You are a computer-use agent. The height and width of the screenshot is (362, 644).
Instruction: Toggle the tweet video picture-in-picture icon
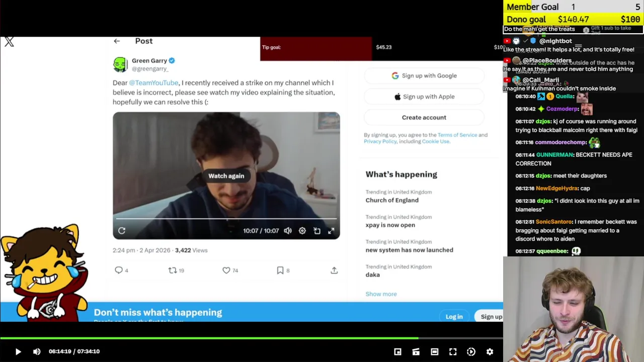(317, 231)
